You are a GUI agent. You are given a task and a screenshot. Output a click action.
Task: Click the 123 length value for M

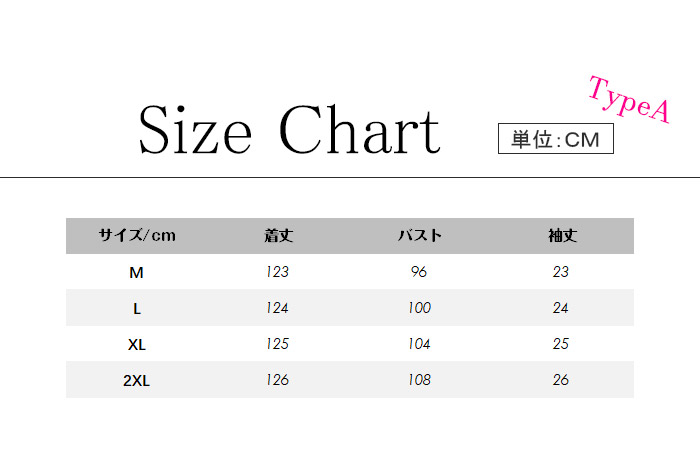click(278, 272)
